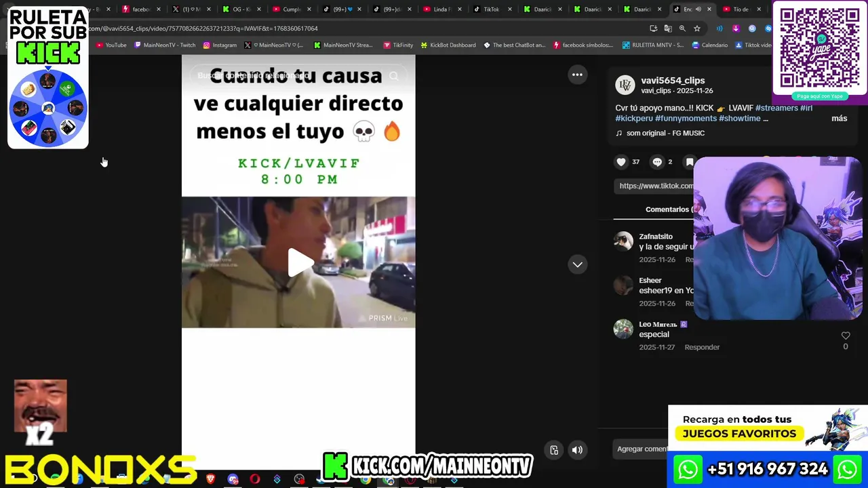Save the video with the bookmark icon

click(x=690, y=161)
